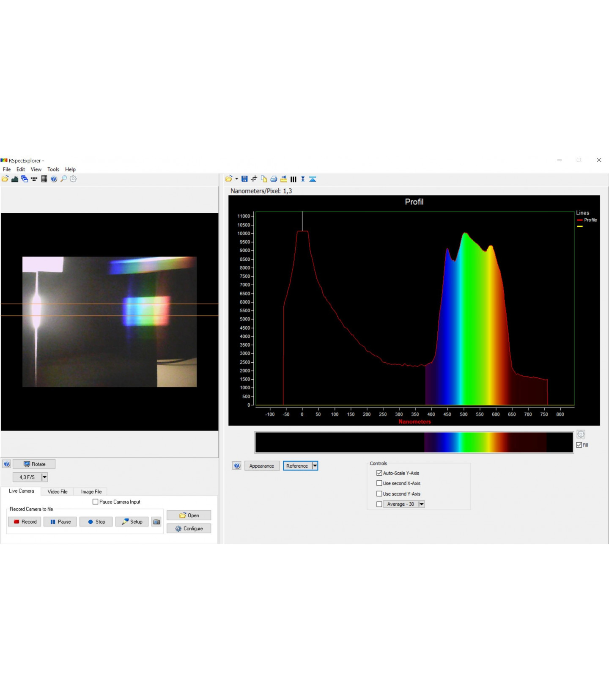Click the gear settings icon in left toolbar
This screenshot has width=609, height=700.
[x=73, y=179]
